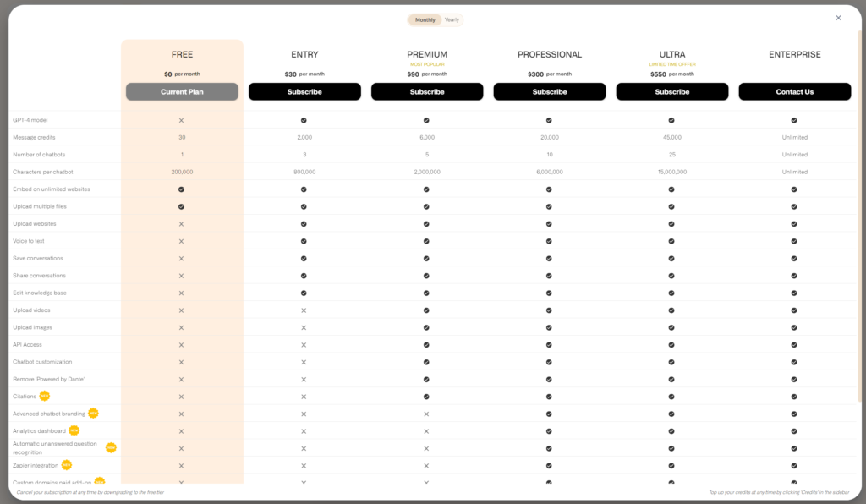Image resolution: width=866 pixels, height=504 pixels.
Task: Subscribe to the Entry plan
Action: [304, 91]
